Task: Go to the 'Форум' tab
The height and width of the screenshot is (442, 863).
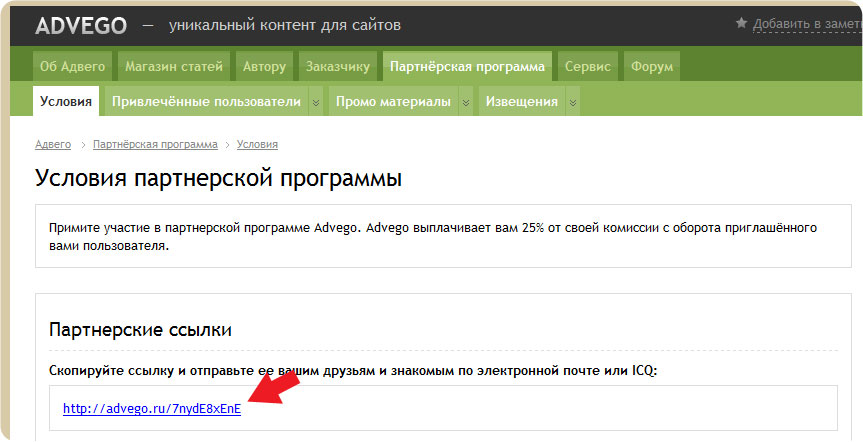Action: point(652,67)
